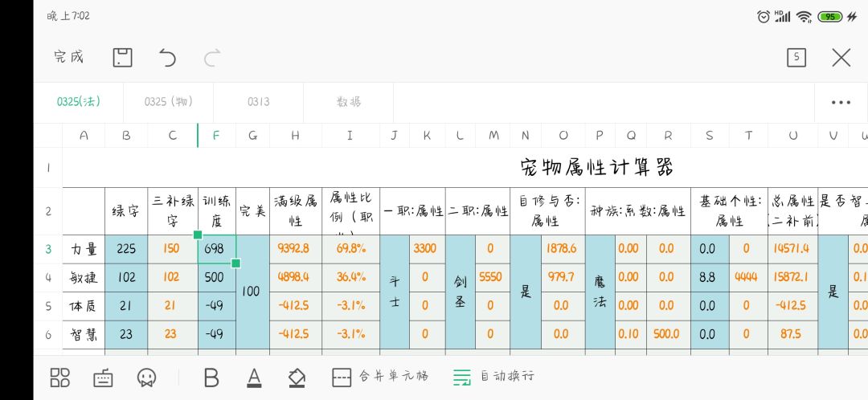
Task: Select the 力量 row label cell
Action: point(84,249)
